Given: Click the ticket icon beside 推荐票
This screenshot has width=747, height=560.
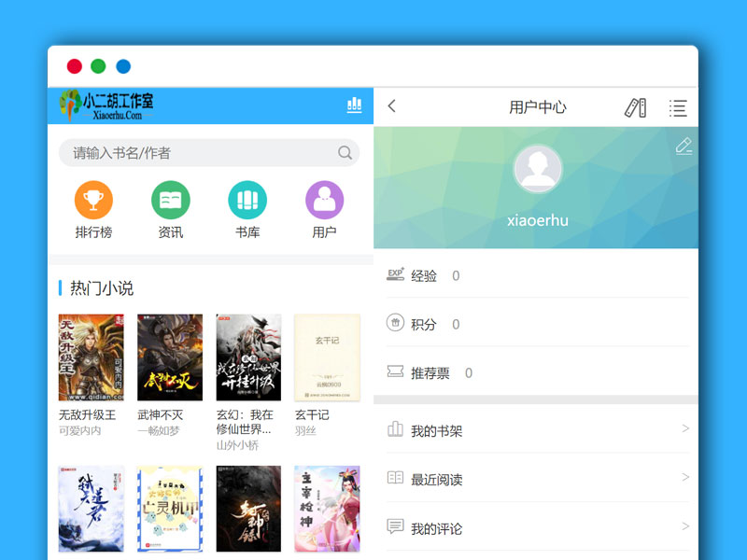Looking at the screenshot, I should point(396,372).
